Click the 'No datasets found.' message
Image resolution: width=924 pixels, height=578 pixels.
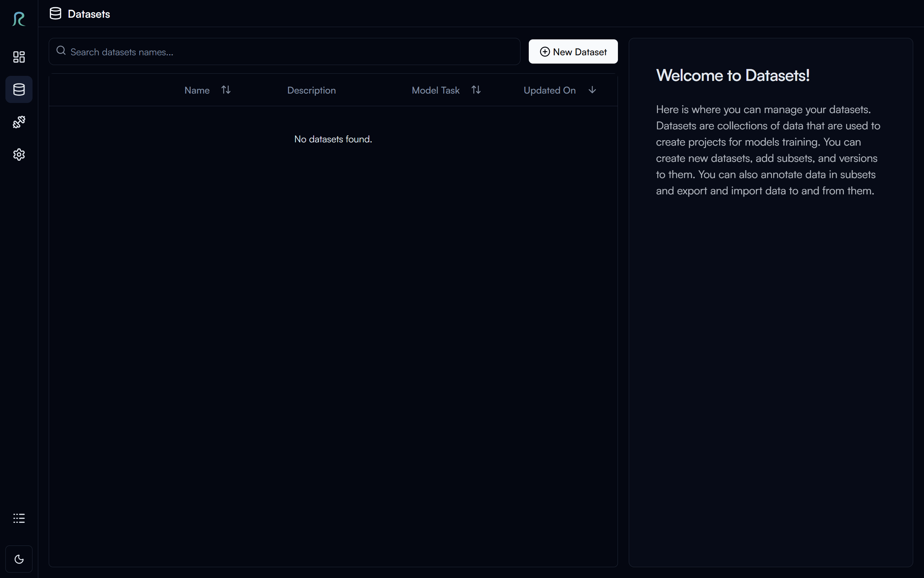tap(333, 139)
